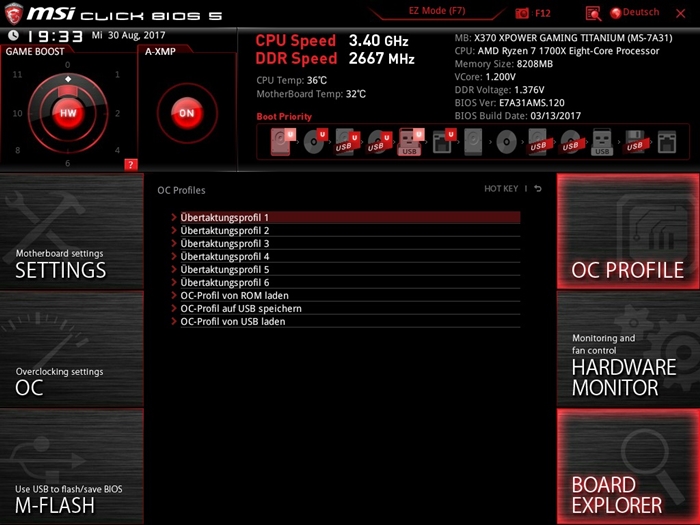
Task: Click the CPU Speed 3.40 GHz value
Action: [x=379, y=41]
